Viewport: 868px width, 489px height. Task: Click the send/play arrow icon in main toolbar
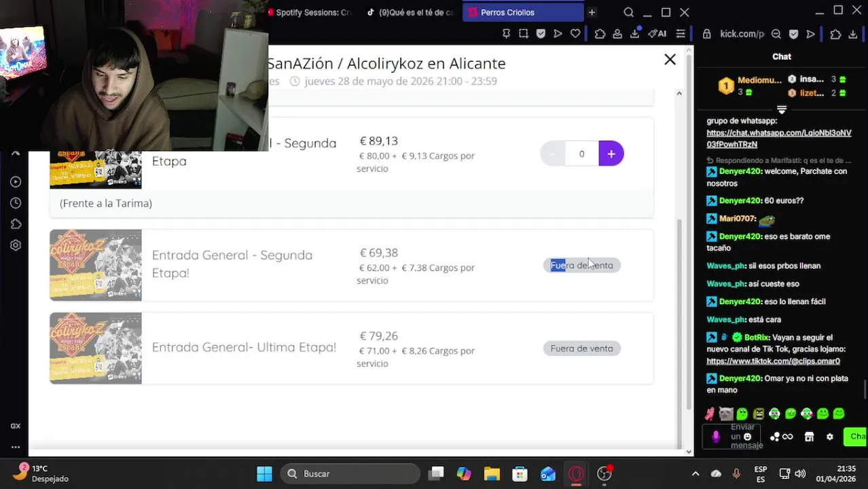click(x=558, y=34)
